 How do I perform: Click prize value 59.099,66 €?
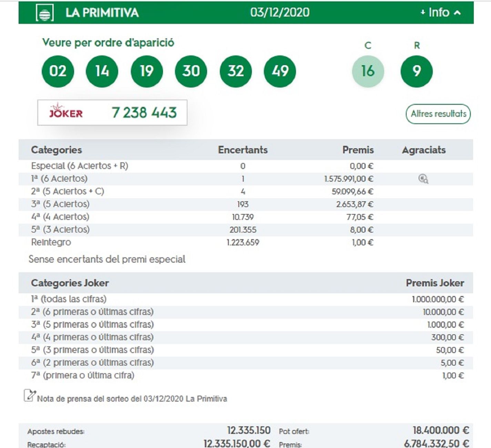click(x=352, y=192)
